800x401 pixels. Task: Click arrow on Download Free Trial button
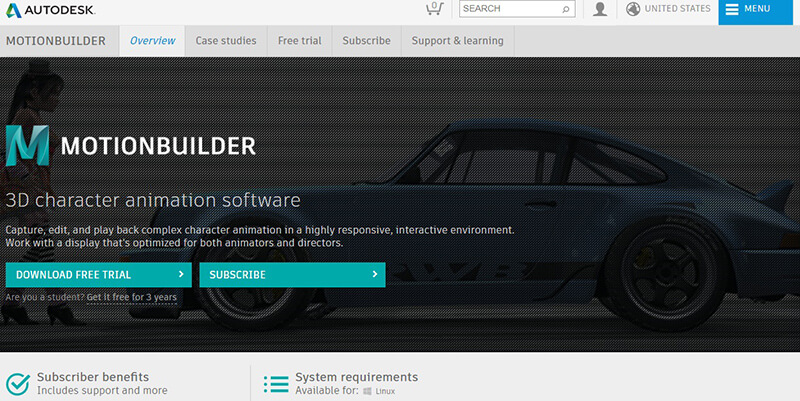[181, 274]
